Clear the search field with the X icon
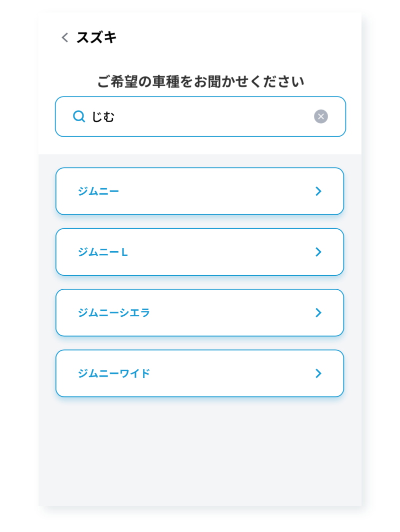This screenshot has width=400, height=532. [x=320, y=116]
